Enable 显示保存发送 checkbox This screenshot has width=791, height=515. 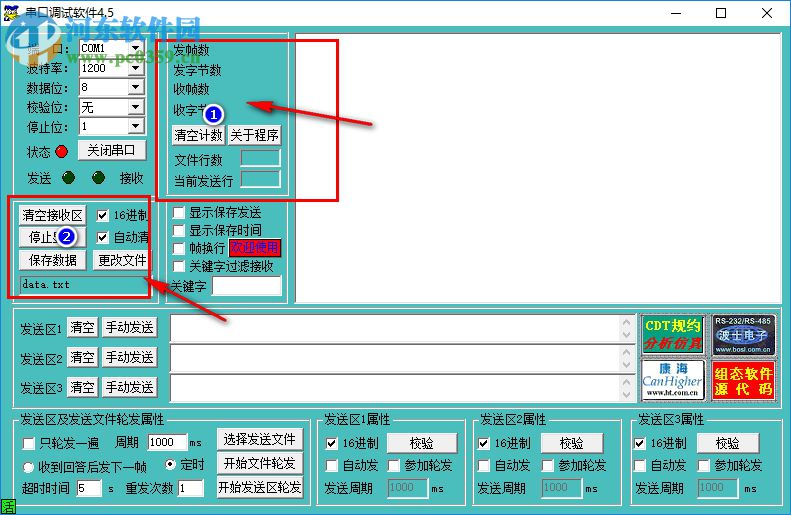point(179,212)
